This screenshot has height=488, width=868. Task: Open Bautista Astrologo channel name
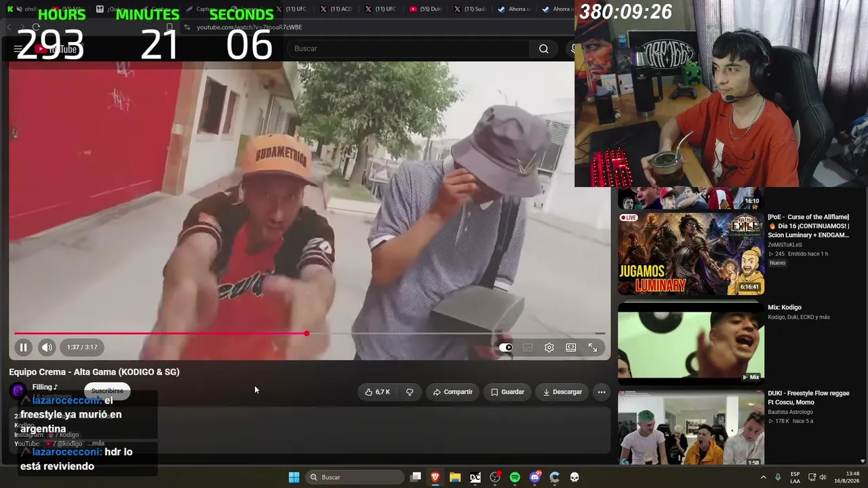[790, 412]
